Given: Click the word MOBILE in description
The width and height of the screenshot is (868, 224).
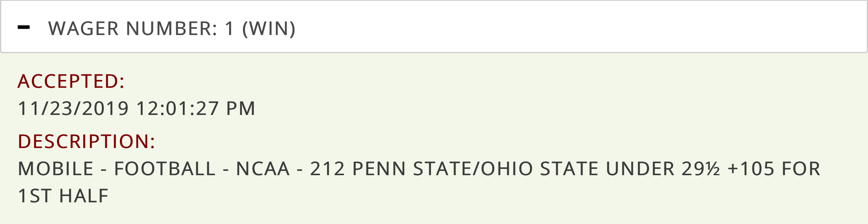Looking at the screenshot, I should [x=56, y=169].
